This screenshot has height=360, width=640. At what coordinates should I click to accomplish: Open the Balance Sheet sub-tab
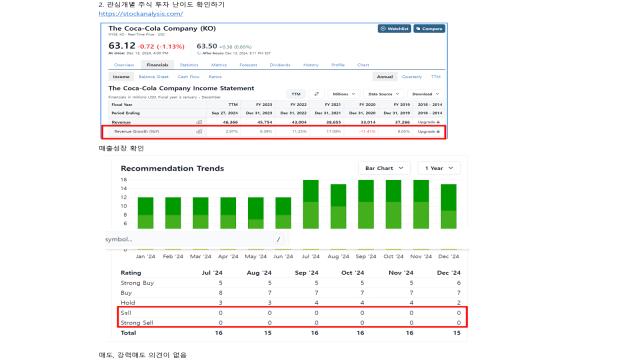click(x=153, y=77)
